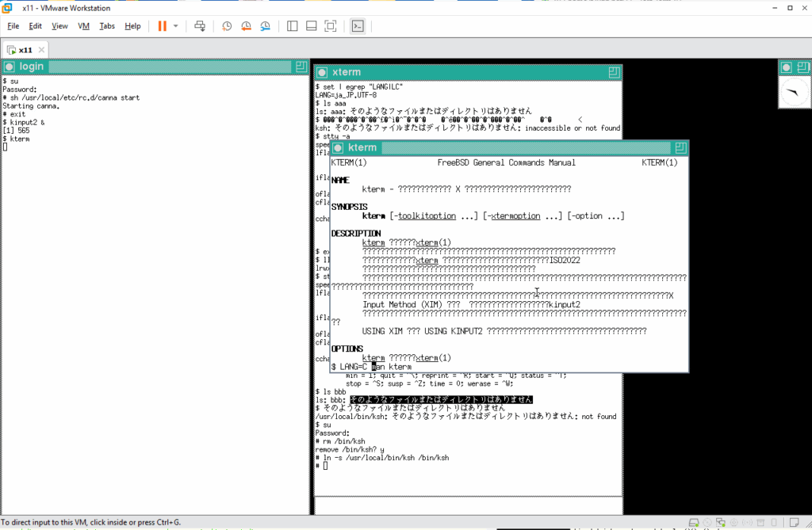Image resolution: width=812 pixels, height=530 pixels.
Task: Click the 'FreeBSD General Commands Manual' header
Action: pyautogui.click(x=507, y=162)
